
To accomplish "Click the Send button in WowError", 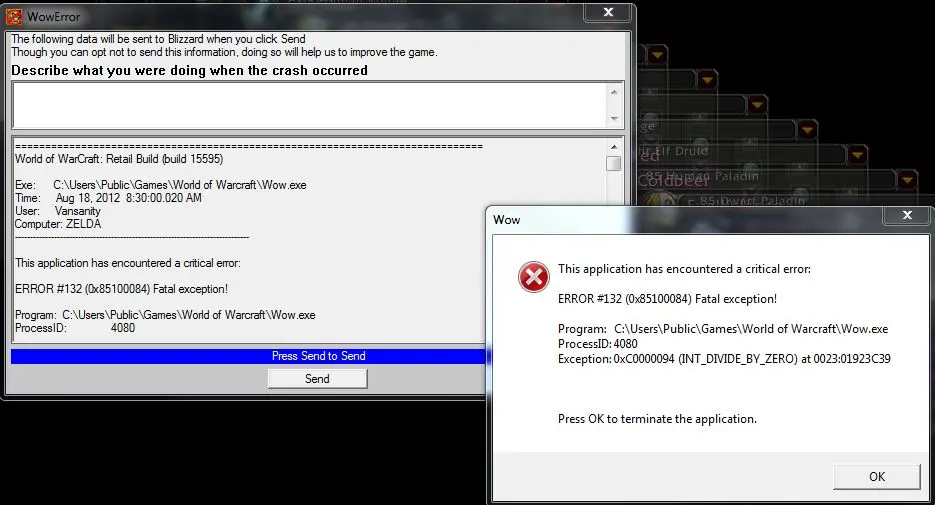I will point(317,379).
